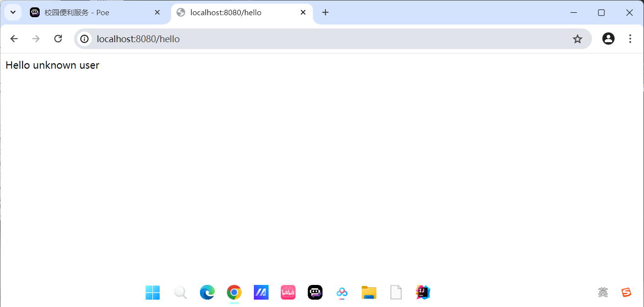This screenshot has height=307, width=644.
Task: Go back to the previous page
Action: click(x=14, y=39)
